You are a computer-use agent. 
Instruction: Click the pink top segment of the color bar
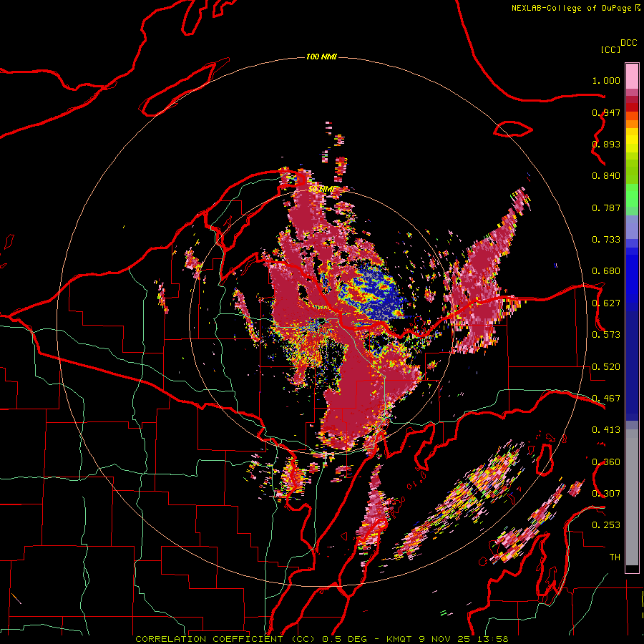coord(632,77)
